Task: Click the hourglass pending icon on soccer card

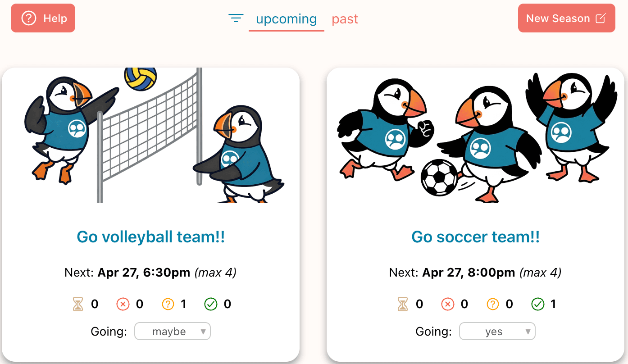Action: click(x=402, y=304)
